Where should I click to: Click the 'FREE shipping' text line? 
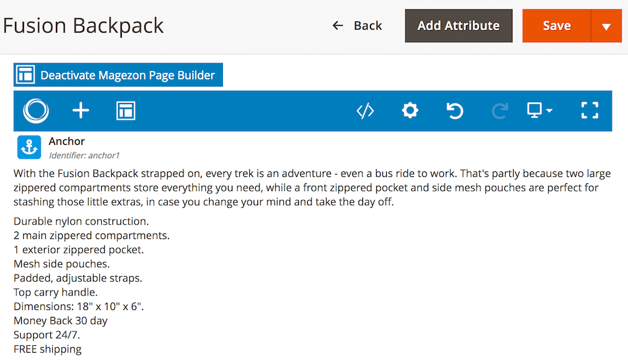tap(48, 349)
